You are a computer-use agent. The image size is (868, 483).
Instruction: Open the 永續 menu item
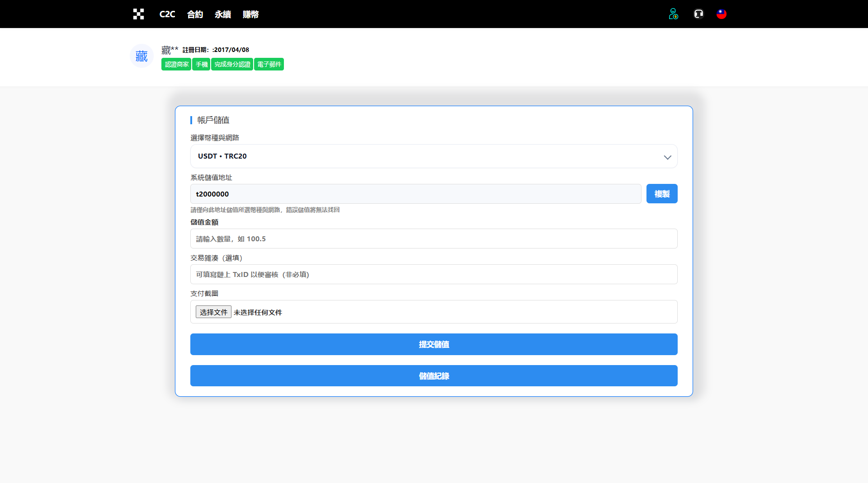tap(222, 14)
